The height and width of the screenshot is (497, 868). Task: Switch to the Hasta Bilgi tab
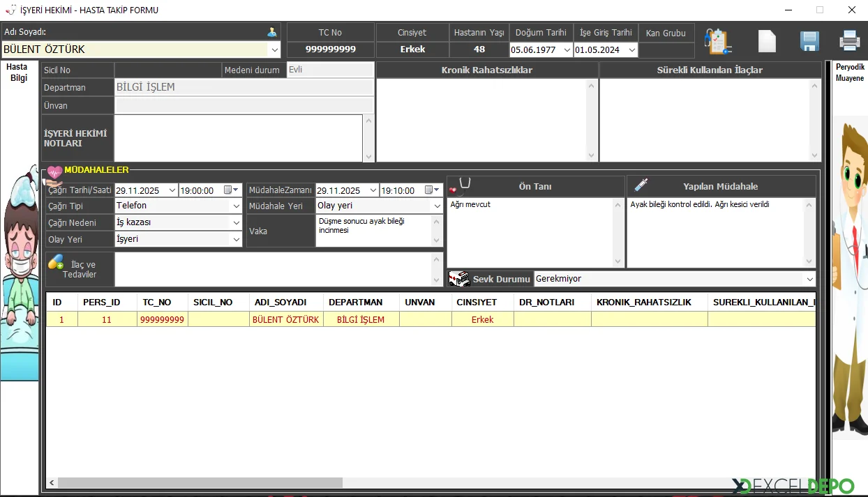17,72
